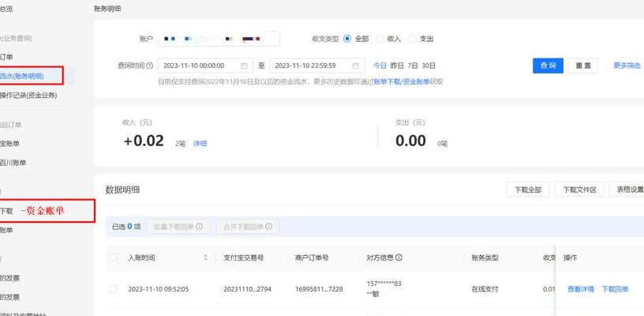Click the +0.02 income amount

[144, 141]
